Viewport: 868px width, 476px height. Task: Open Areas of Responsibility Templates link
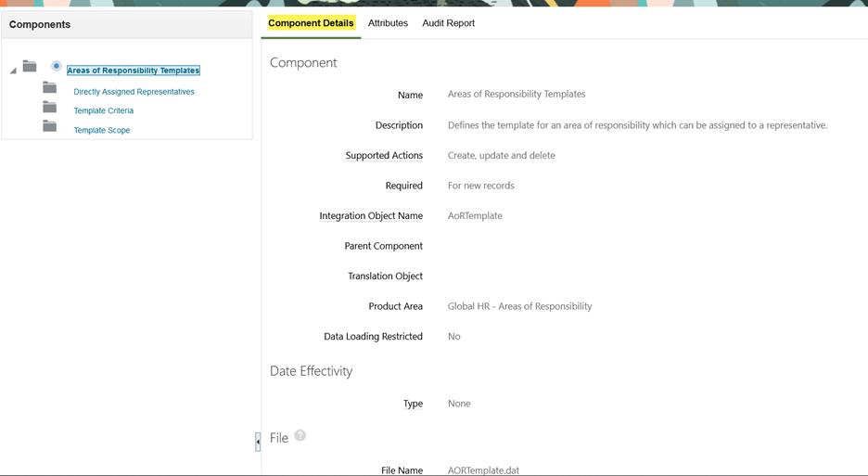[134, 71]
